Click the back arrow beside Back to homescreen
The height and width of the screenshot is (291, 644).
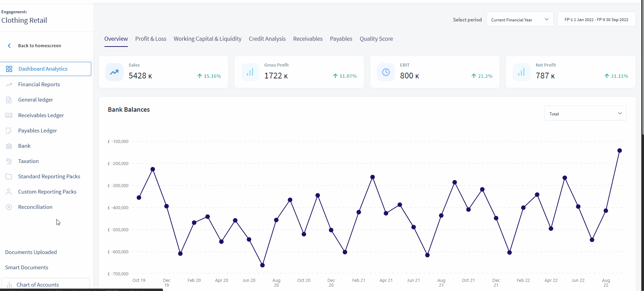click(10, 46)
